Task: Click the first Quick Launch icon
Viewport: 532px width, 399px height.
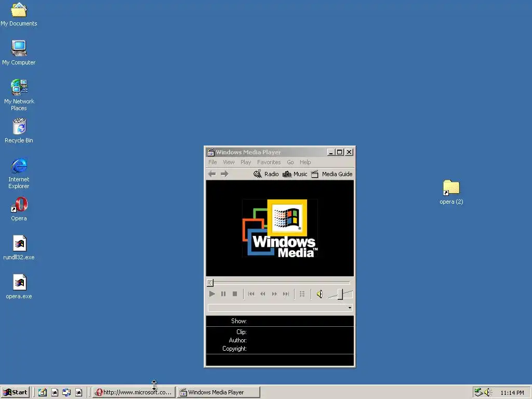Action: pyautogui.click(x=43, y=393)
